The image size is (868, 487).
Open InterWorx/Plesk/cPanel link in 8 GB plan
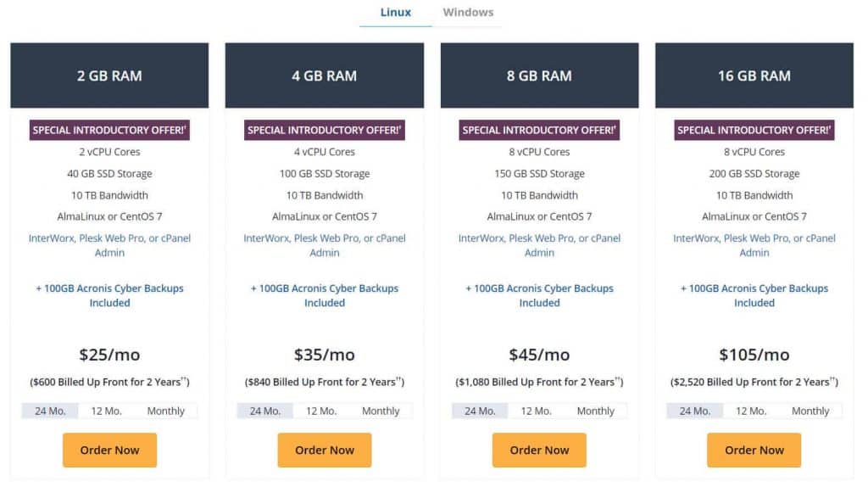pyautogui.click(x=539, y=245)
